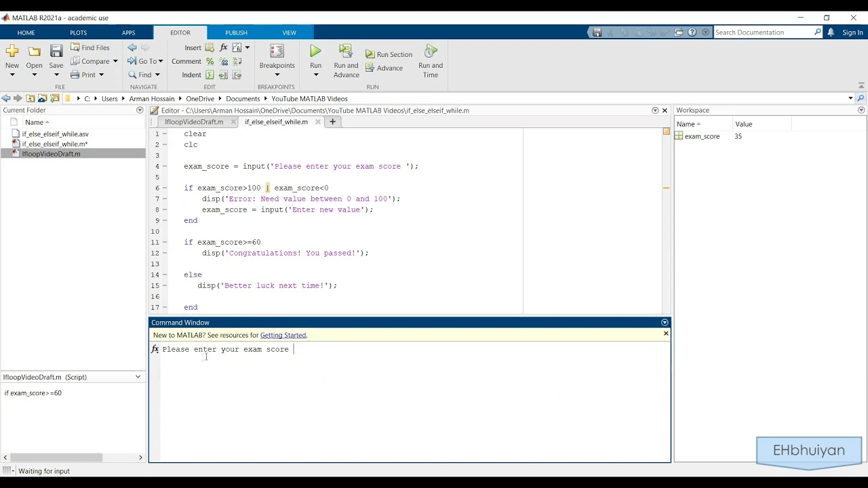Click the notifications bell icon
Image resolution: width=868 pixels, height=488 pixels.
tap(831, 33)
